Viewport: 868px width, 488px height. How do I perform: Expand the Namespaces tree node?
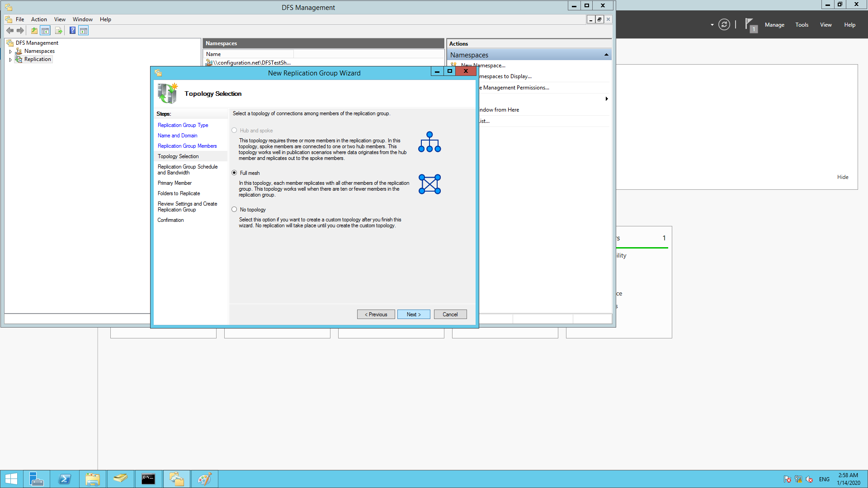(10, 52)
